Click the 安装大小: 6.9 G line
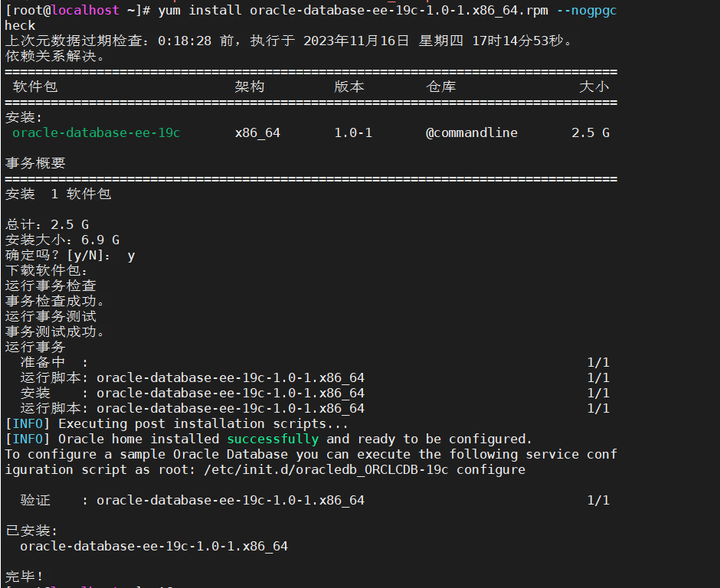This screenshot has width=720, height=588. [x=62, y=240]
